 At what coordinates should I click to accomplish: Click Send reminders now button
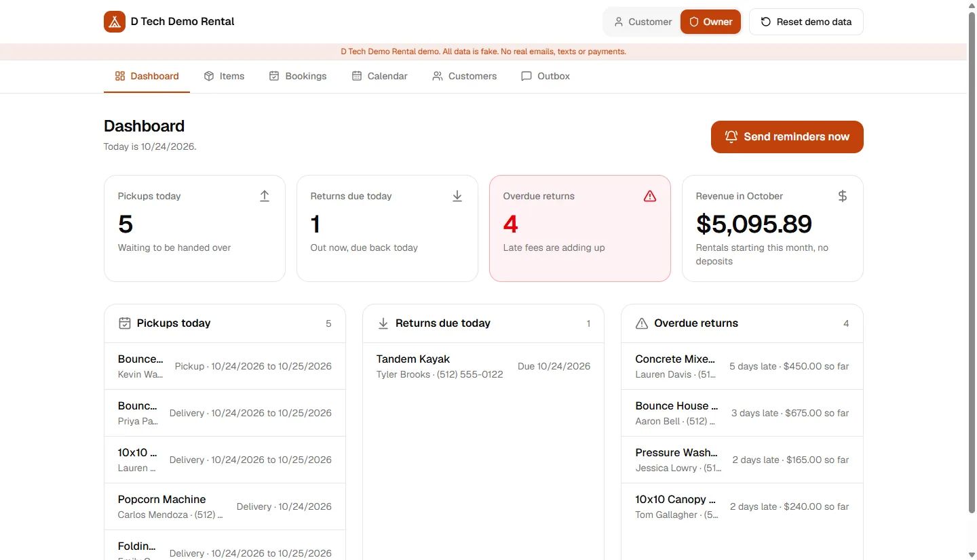787,137
